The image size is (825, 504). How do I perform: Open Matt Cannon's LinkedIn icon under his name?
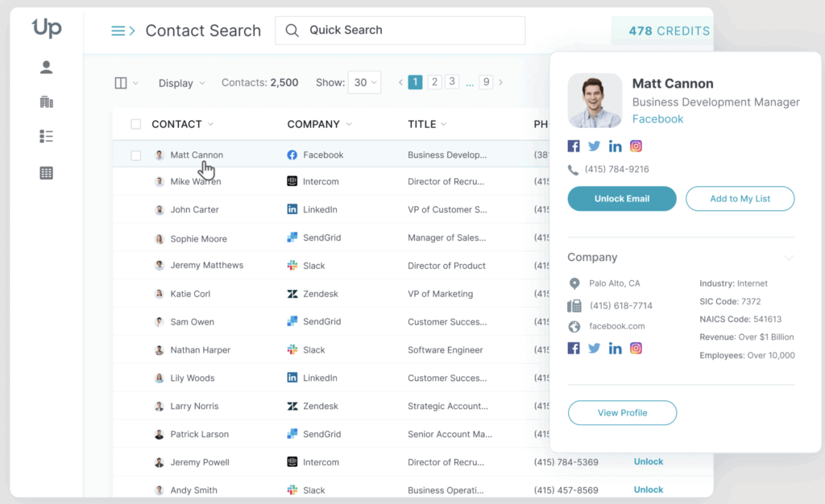click(615, 147)
